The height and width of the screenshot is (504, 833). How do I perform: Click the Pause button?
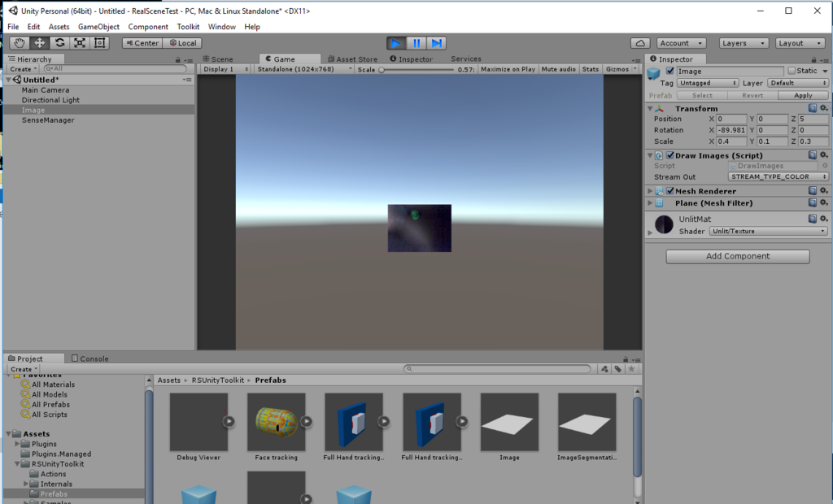click(416, 43)
